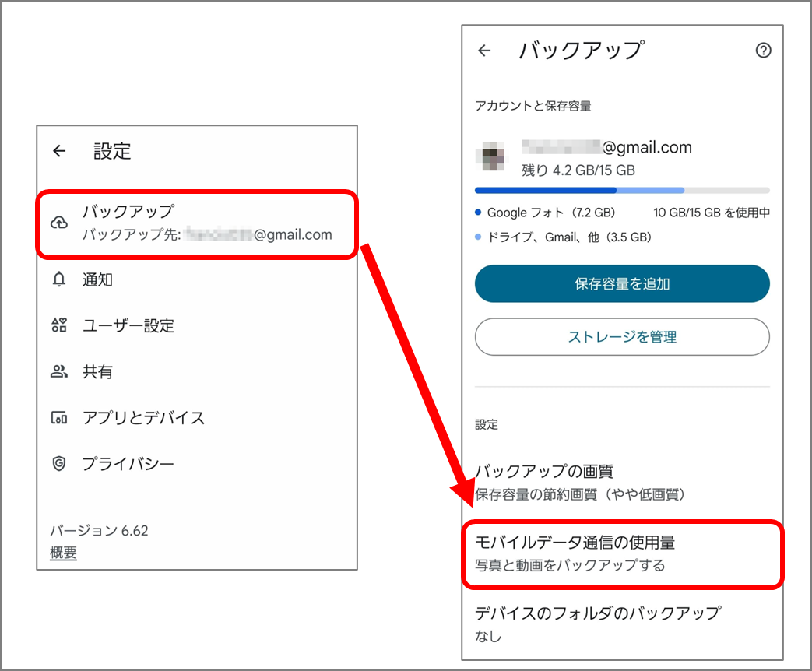Open ユーザー設定
Image resolution: width=812 pixels, height=671 pixels.
pyautogui.click(x=197, y=325)
